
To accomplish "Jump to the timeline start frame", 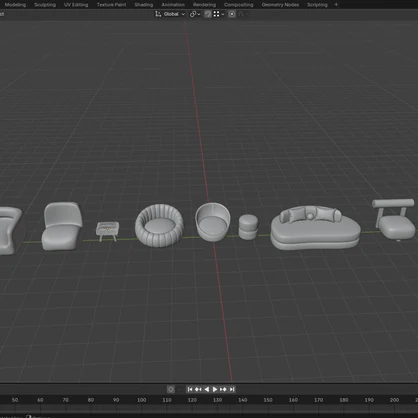I will coord(190,389).
